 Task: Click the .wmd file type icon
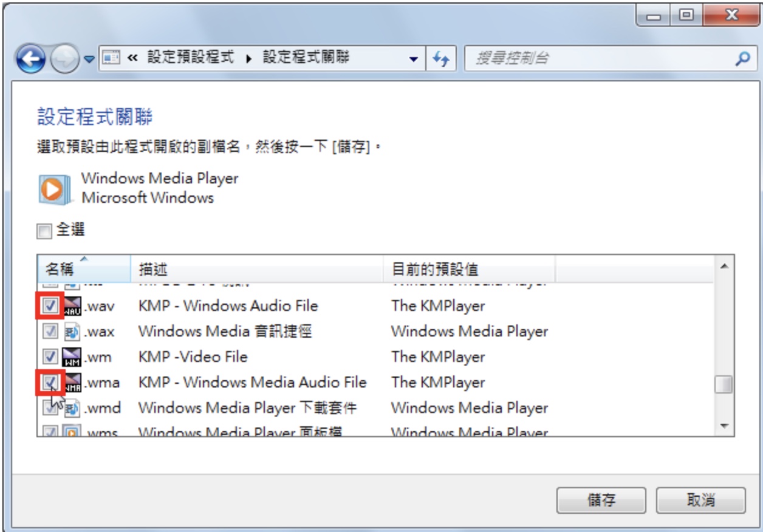point(72,408)
